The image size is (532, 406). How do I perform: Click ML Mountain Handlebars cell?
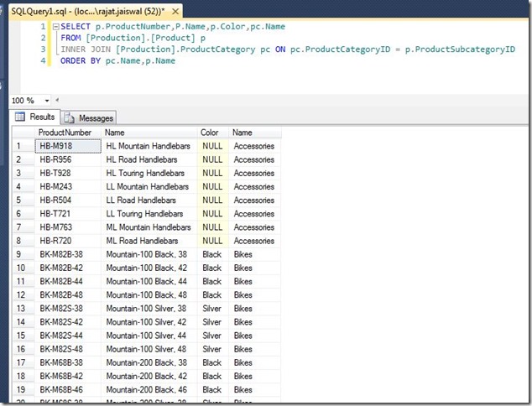[x=149, y=227]
